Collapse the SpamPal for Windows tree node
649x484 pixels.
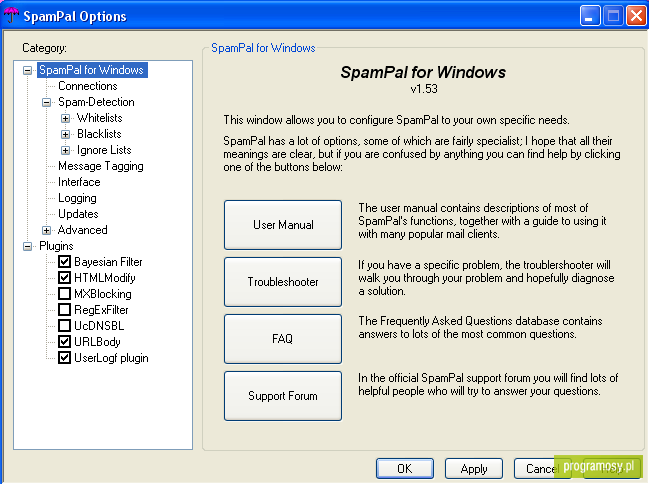click(27, 70)
